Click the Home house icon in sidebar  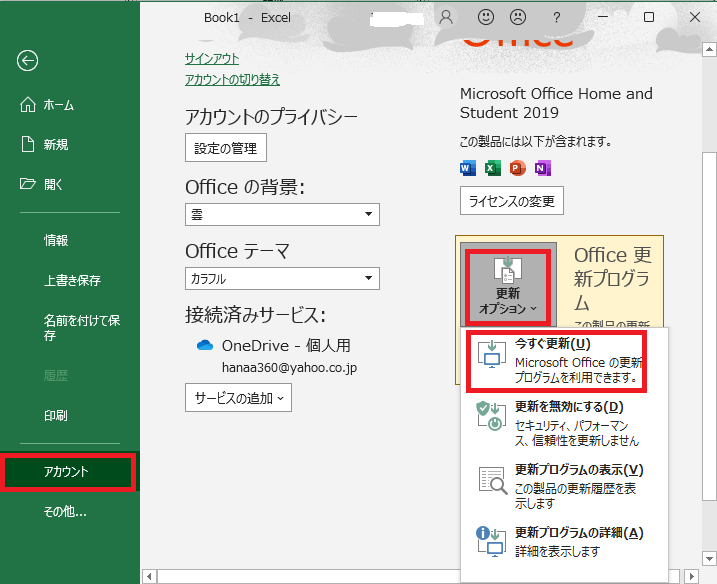[x=28, y=105]
